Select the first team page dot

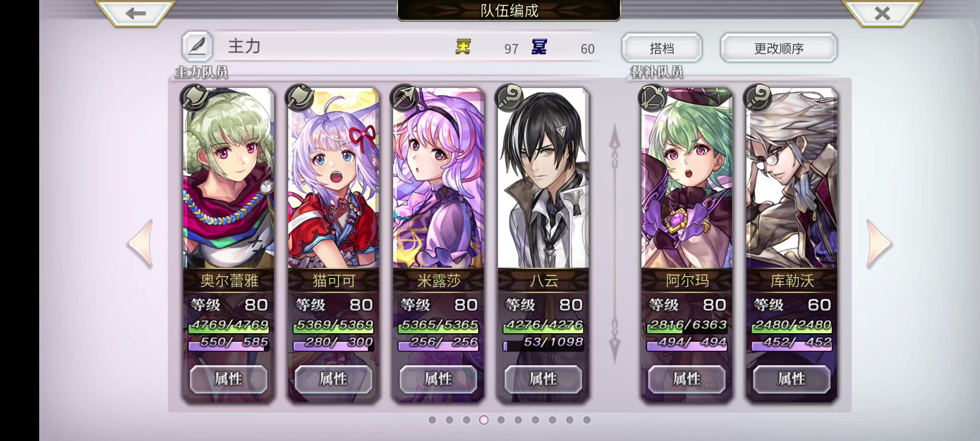coord(432,420)
